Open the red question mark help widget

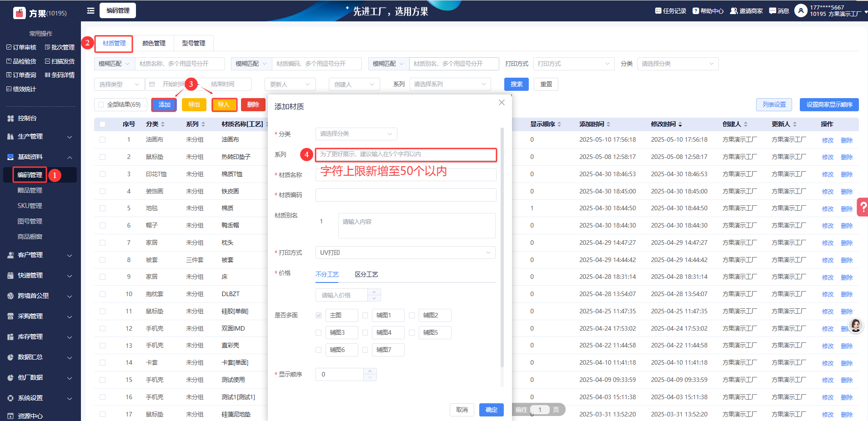[863, 207]
